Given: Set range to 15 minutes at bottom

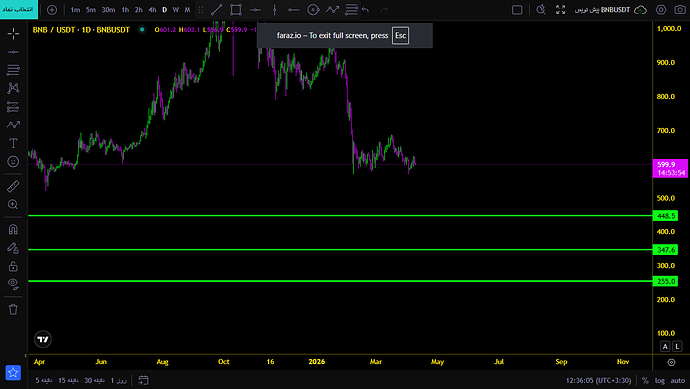Looking at the screenshot, I should [68, 380].
